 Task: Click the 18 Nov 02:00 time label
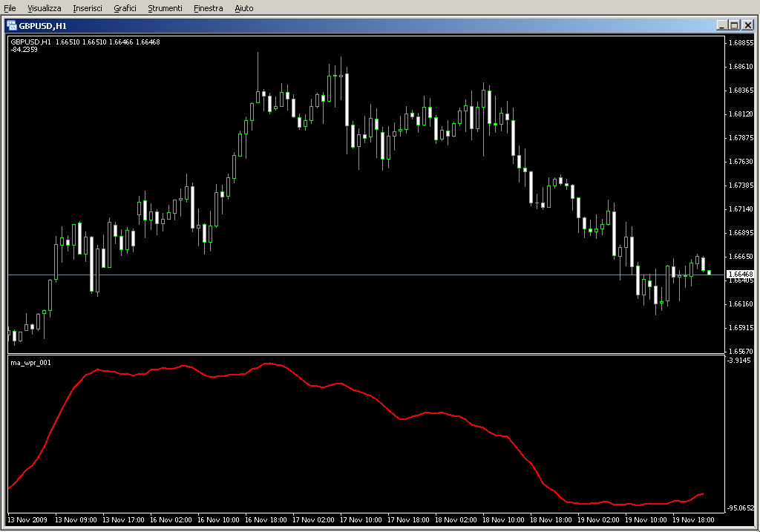456,520
